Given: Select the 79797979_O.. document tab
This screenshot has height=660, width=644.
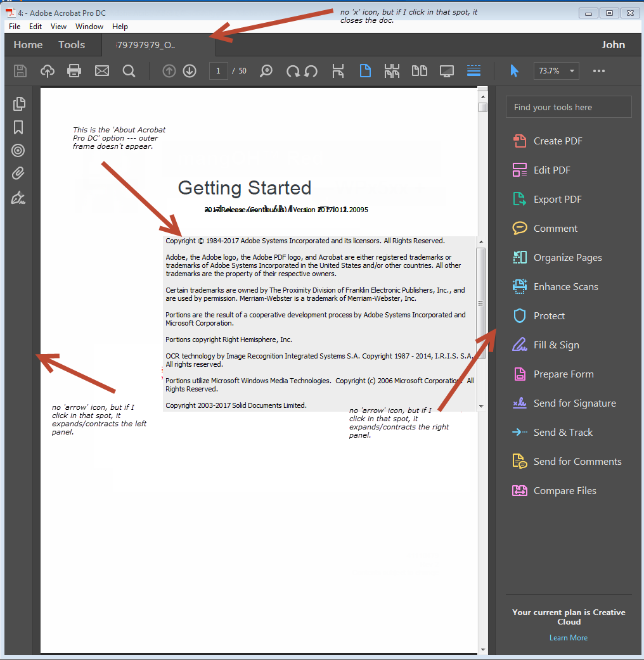Looking at the screenshot, I should coord(158,45).
